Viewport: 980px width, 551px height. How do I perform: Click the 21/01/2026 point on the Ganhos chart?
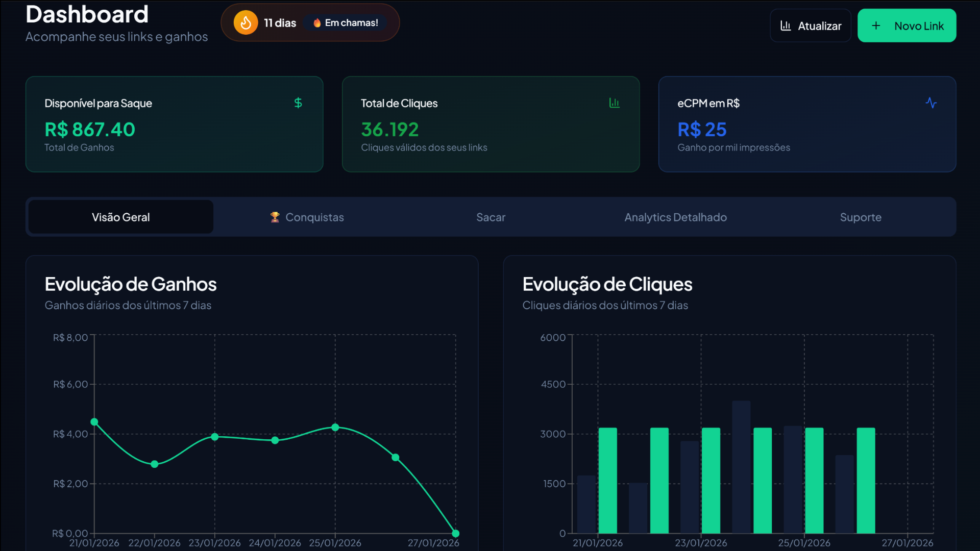pyautogui.click(x=94, y=422)
